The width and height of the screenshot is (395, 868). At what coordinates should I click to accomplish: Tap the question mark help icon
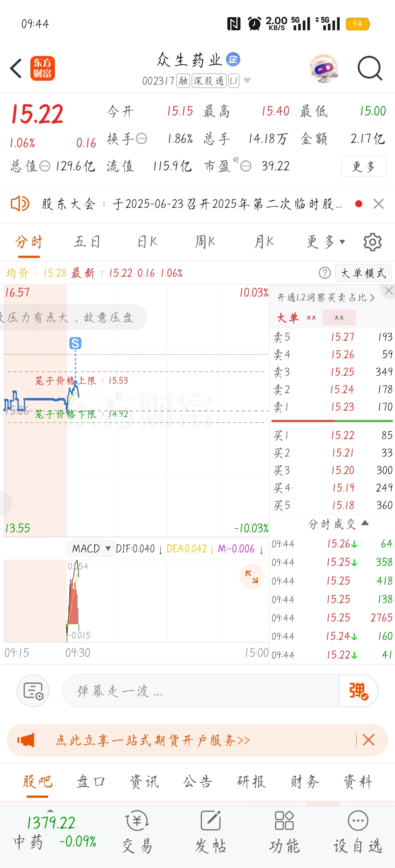pos(324,273)
